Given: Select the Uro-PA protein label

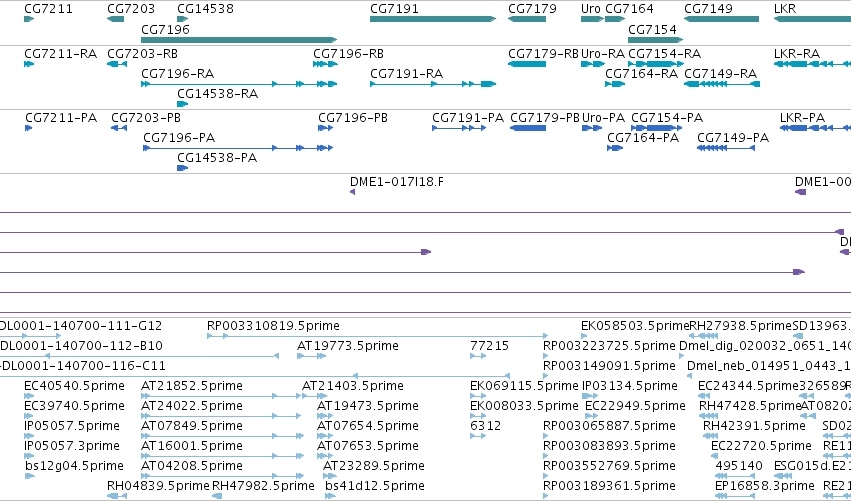Looking at the screenshot, I should click(604, 118).
